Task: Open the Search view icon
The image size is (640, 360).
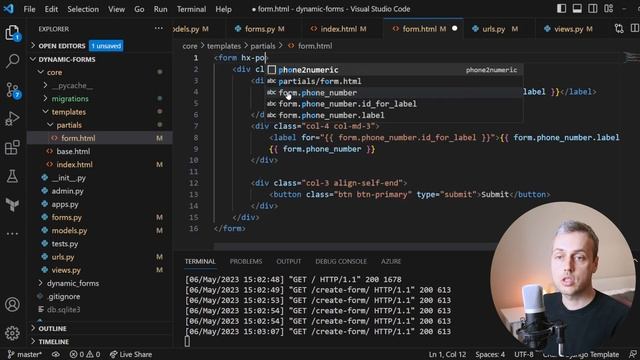Action: tap(12, 61)
